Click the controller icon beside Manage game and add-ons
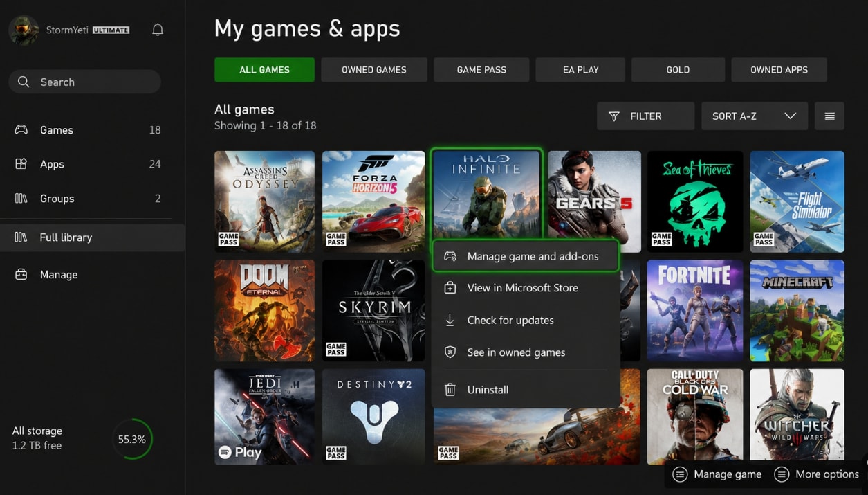The width and height of the screenshot is (868, 495). [450, 256]
